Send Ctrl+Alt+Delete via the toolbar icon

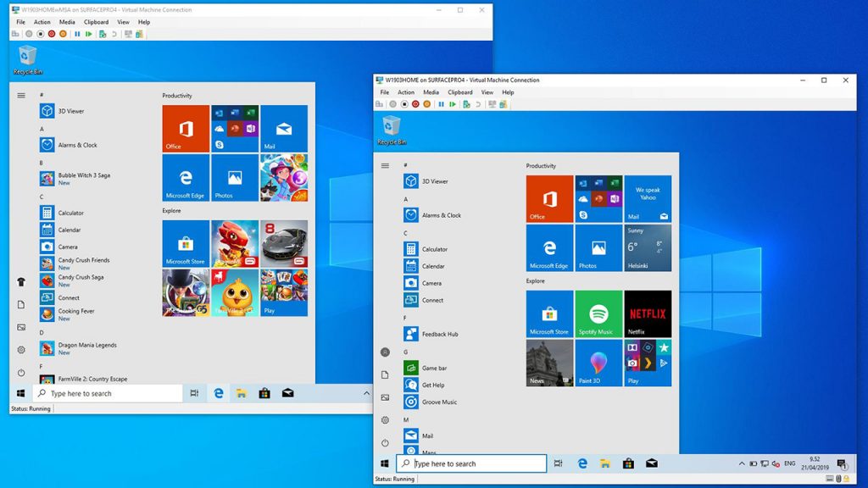point(379,103)
